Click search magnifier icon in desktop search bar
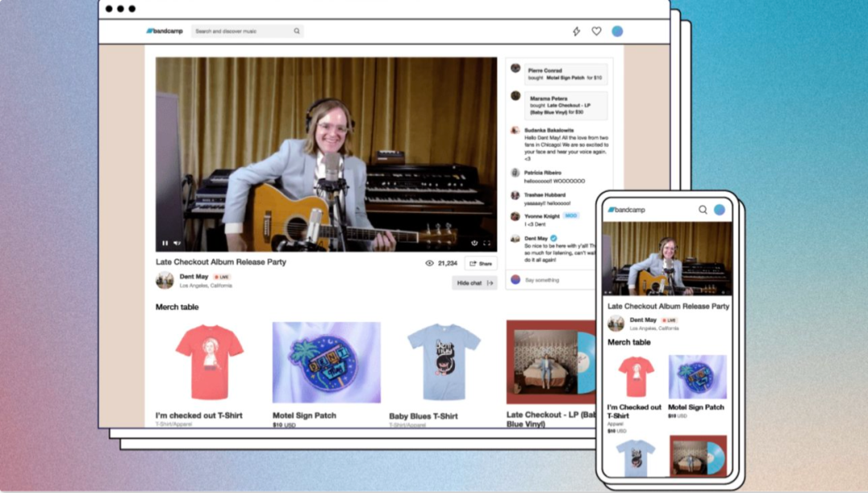The width and height of the screenshot is (868, 493). pyautogui.click(x=297, y=31)
